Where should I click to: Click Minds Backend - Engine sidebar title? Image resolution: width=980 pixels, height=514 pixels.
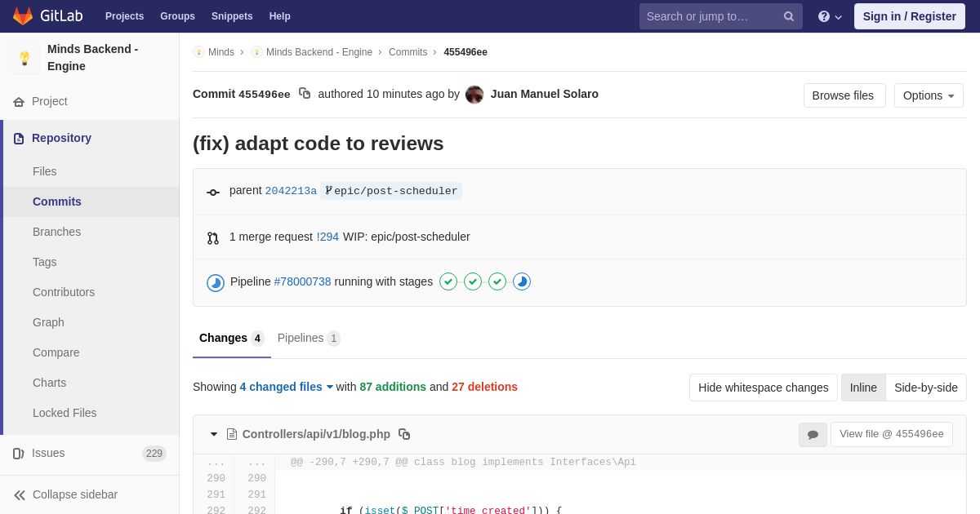[92, 58]
